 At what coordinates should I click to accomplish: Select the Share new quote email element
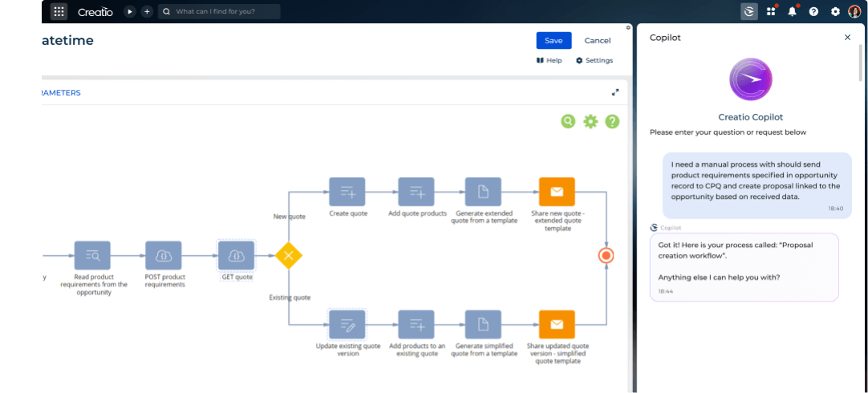pyautogui.click(x=557, y=192)
